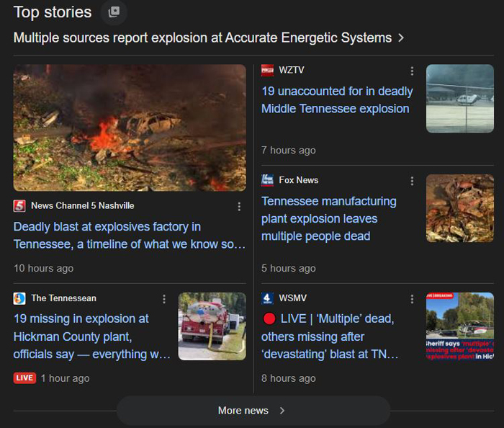Open three-dot options for WSMV story
Screen dimensions: 504x428
coord(412,299)
